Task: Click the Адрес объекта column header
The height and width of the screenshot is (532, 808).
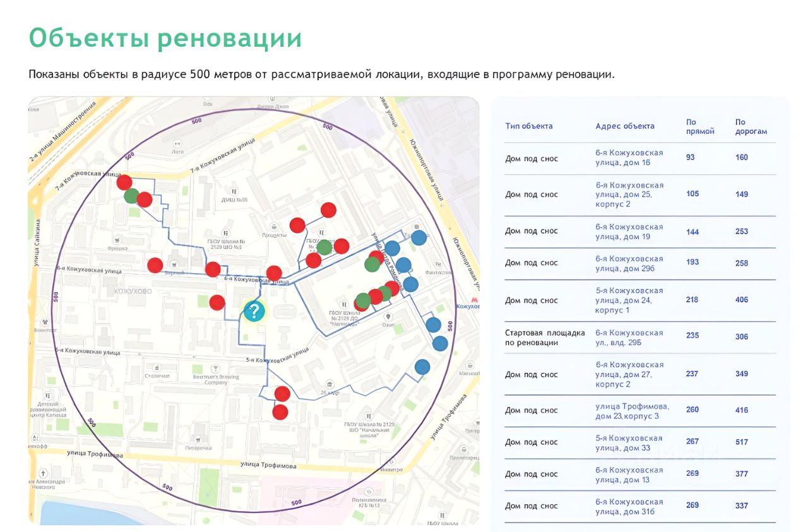Action: [x=625, y=126]
